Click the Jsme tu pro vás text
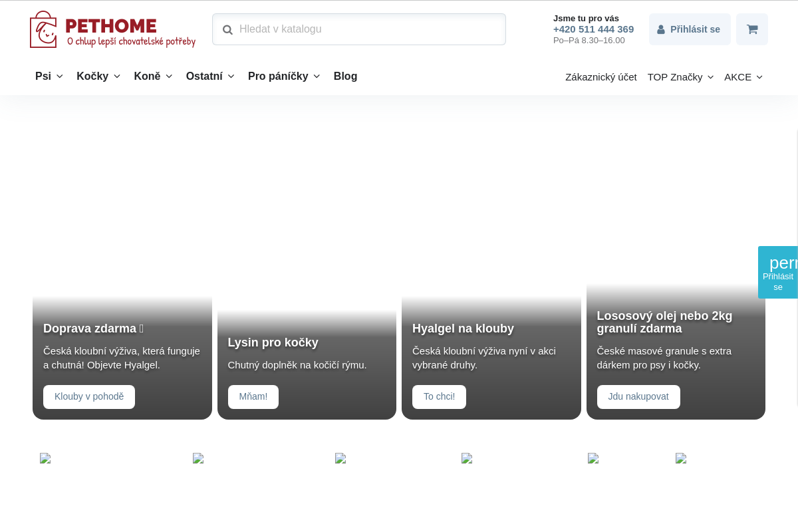This screenshot has width=798, height=532. point(586,19)
